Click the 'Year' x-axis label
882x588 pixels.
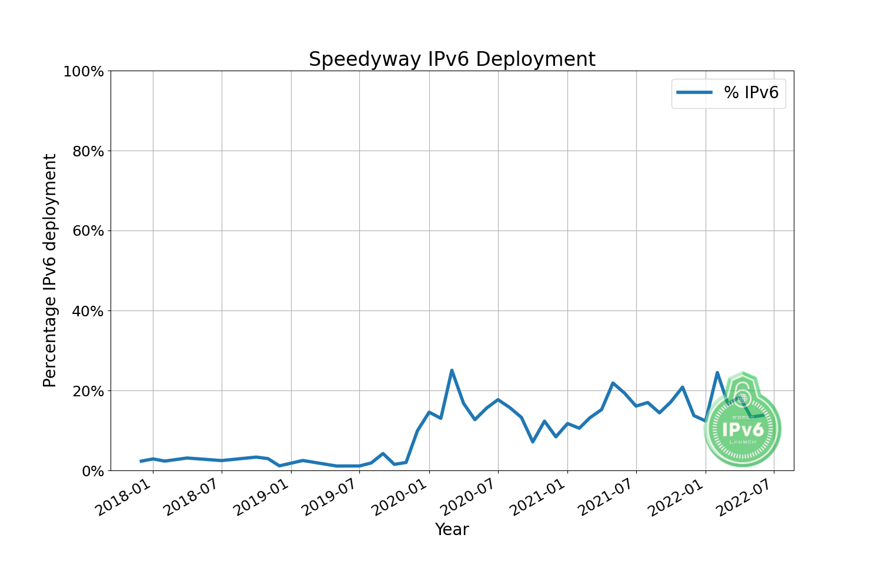[452, 529]
